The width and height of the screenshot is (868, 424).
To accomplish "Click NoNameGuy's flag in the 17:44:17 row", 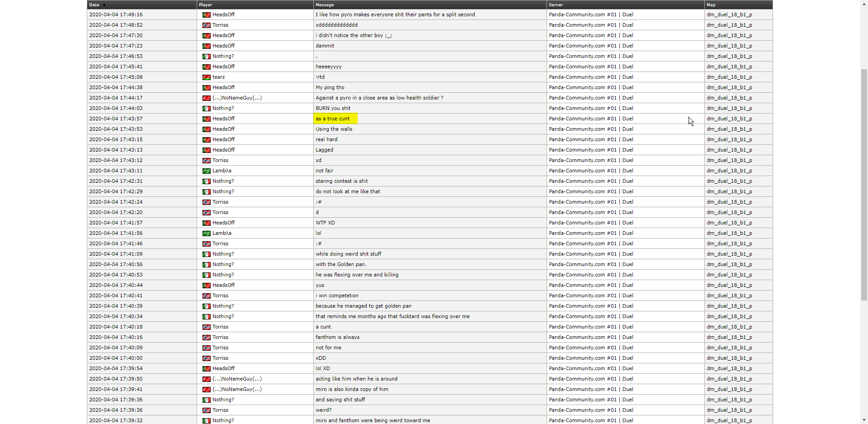I will tap(206, 98).
